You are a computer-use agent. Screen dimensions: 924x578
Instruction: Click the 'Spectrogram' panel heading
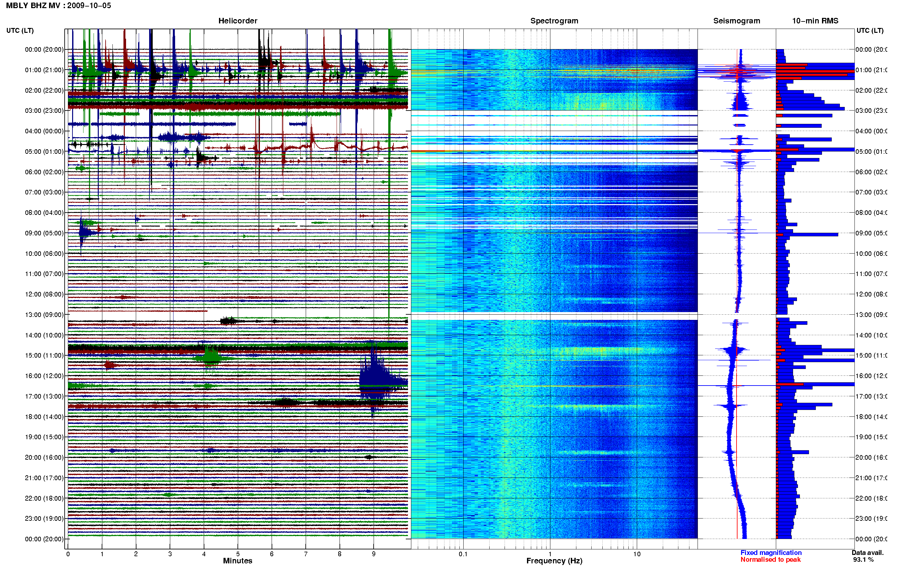[554, 21]
